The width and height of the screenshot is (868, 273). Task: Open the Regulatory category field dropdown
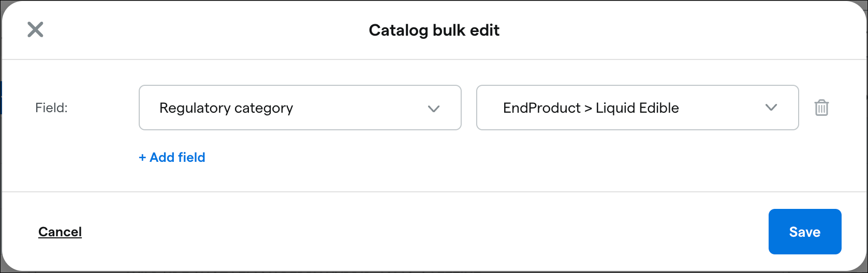[x=300, y=108]
